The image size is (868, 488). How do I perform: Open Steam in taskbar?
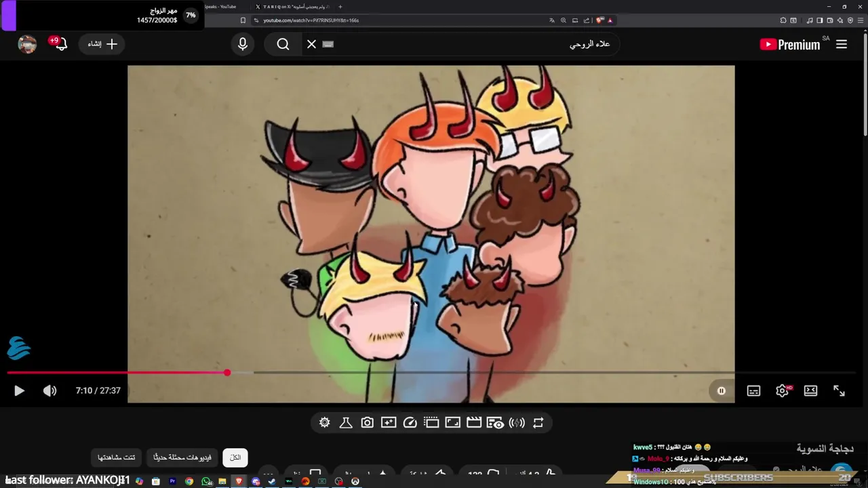tap(271, 481)
